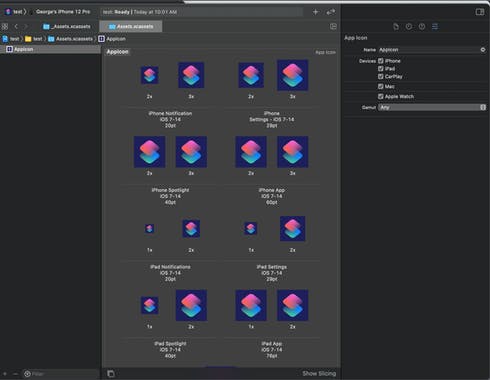The image size is (490, 380).
Task: Select iPhone Spotlight 3x icon
Action: (x=191, y=152)
